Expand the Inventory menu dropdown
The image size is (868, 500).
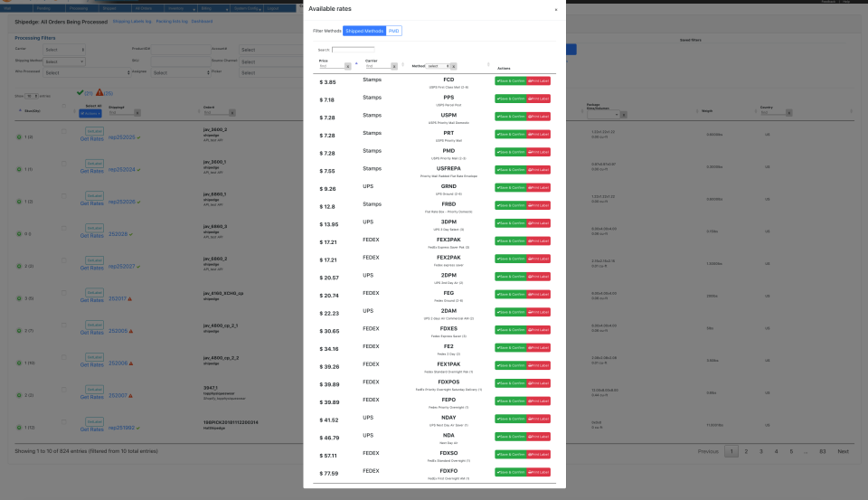pos(181,8)
